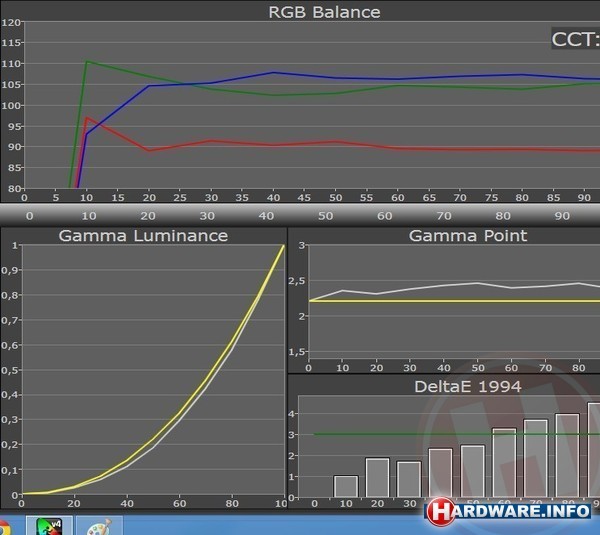Select grayscale level 20 in the strip
The image size is (600, 535).
(x=148, y=216)
